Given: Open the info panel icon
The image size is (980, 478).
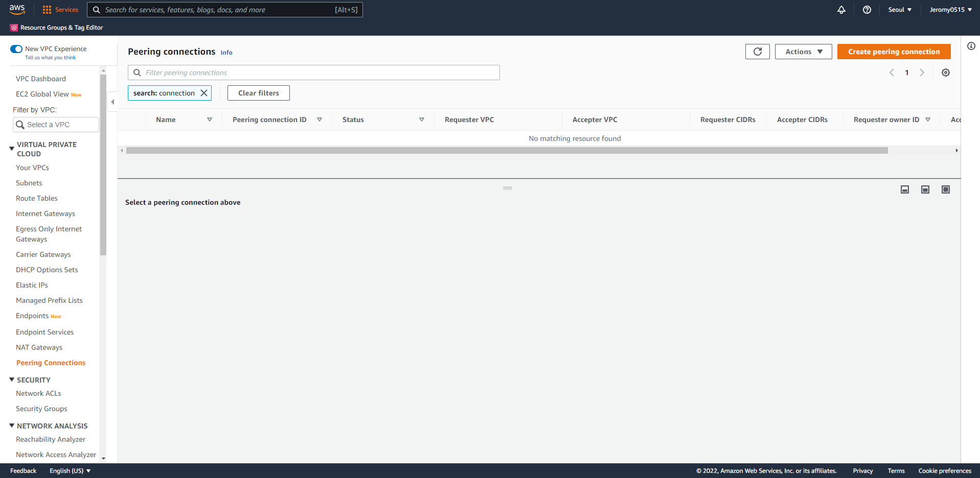Looking at the screenshot, I should tap(971, 46).
